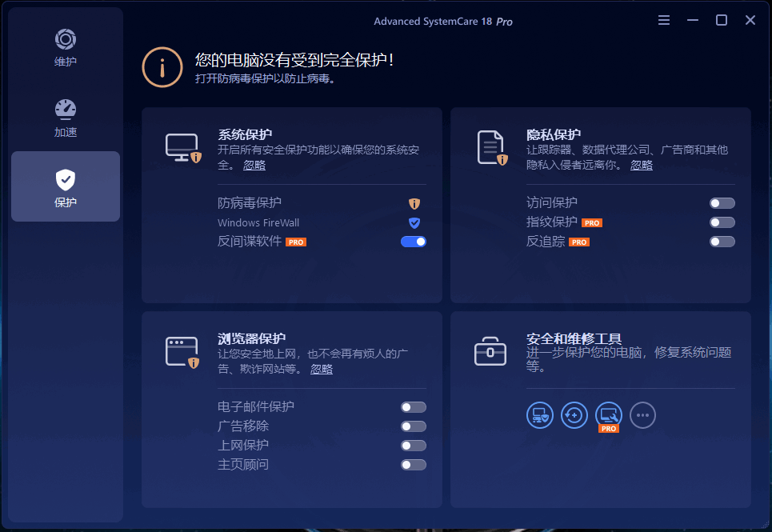Enable the 访问保护 toggle

[x=722, y=203]
